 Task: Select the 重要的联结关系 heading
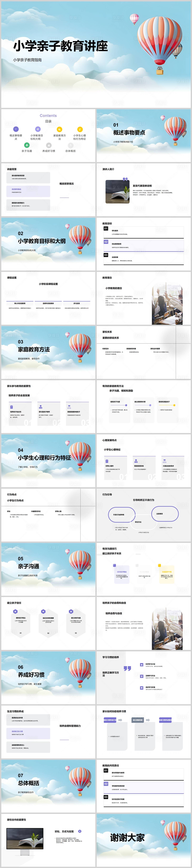[x=110, y=338]
